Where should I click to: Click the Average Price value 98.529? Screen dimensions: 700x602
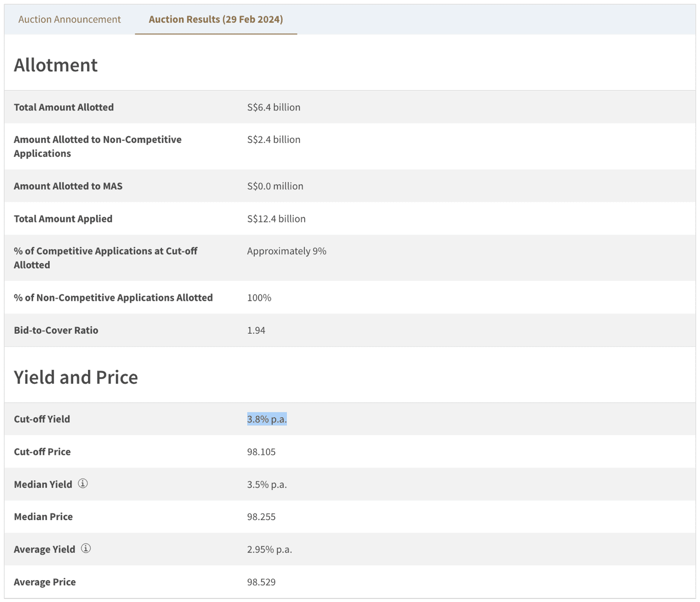click(x=261, y=582)
